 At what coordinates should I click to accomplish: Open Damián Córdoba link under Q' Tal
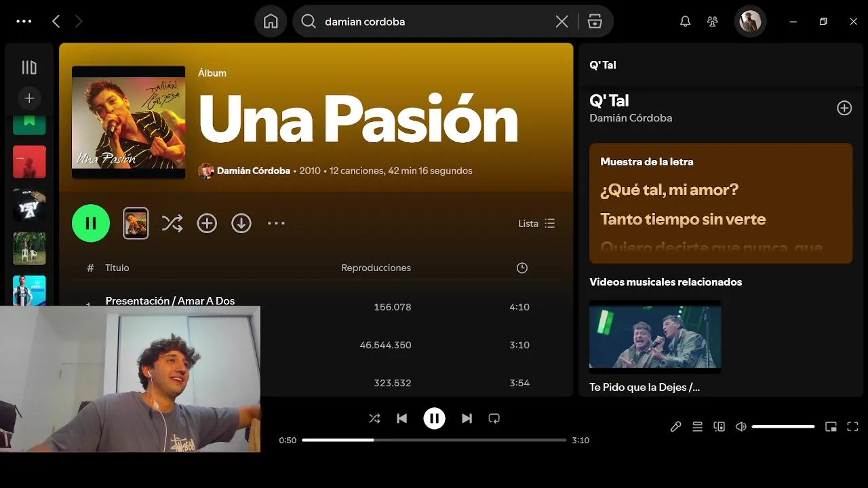(631, 118)
